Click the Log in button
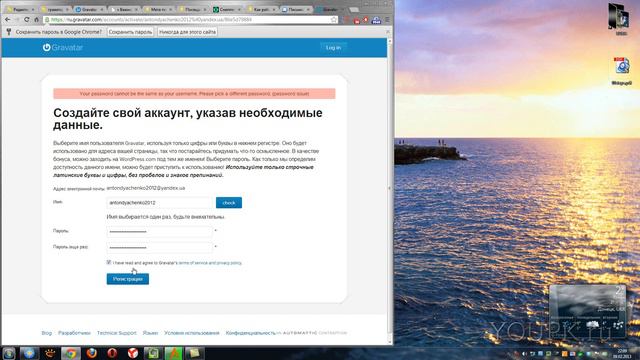The width and height of the screenshot is (640, 360). pyautogui.click(x=333, y=48)
